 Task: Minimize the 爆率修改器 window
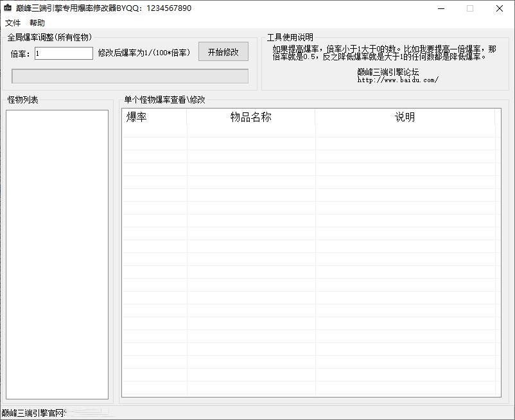tap(441, 8)
